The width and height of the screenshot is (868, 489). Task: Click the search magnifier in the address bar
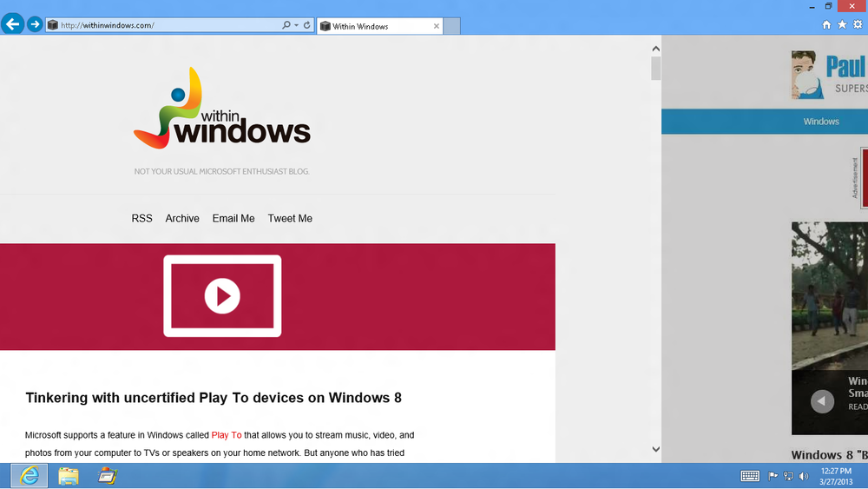[x=286, y=25]
